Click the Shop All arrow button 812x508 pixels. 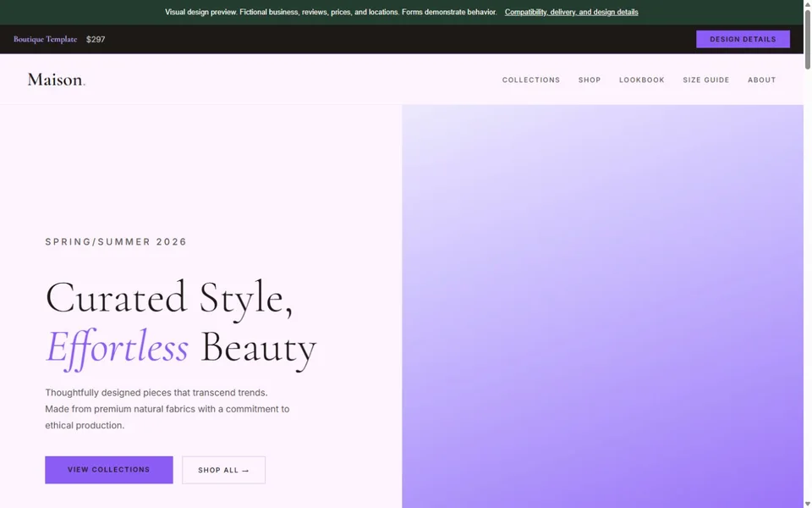click(223, 470)
